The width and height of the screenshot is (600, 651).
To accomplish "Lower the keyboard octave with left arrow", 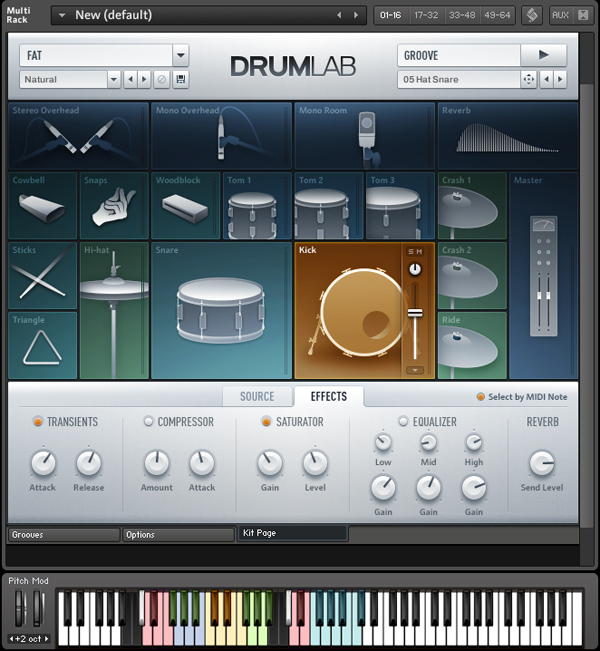I will click(x=12, y=639).
